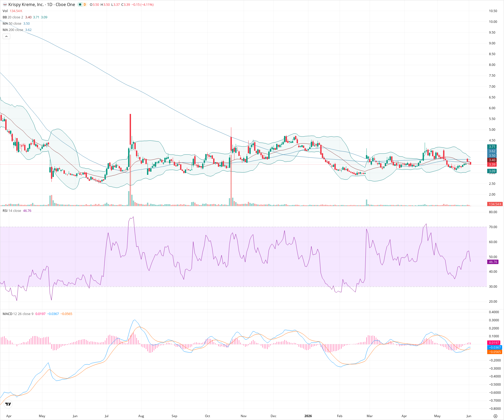Image resolution: width=504 pixels, height=420 pixels.
Task: Click the Feb label on time axis
Action: click(x=340, y=416)
